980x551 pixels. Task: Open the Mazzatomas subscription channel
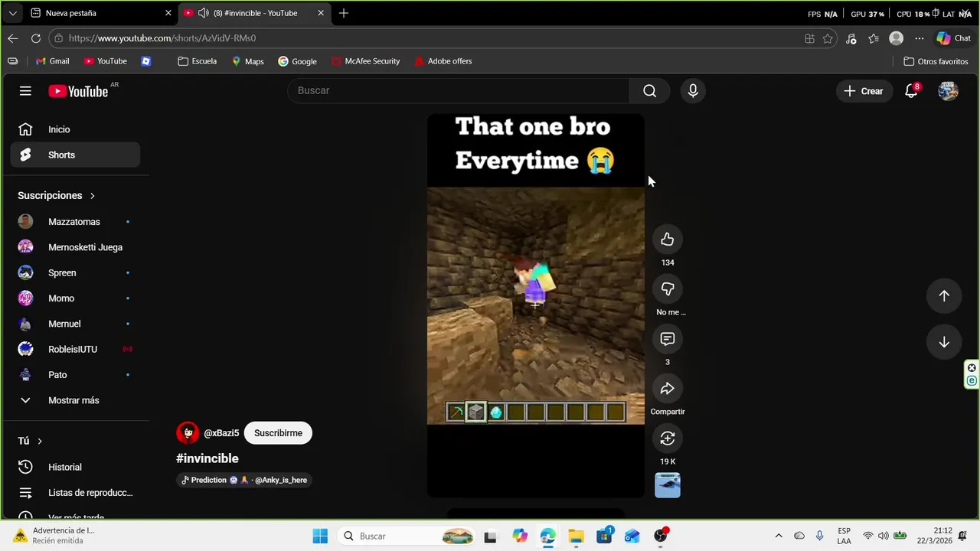click(x=75, y=222)
